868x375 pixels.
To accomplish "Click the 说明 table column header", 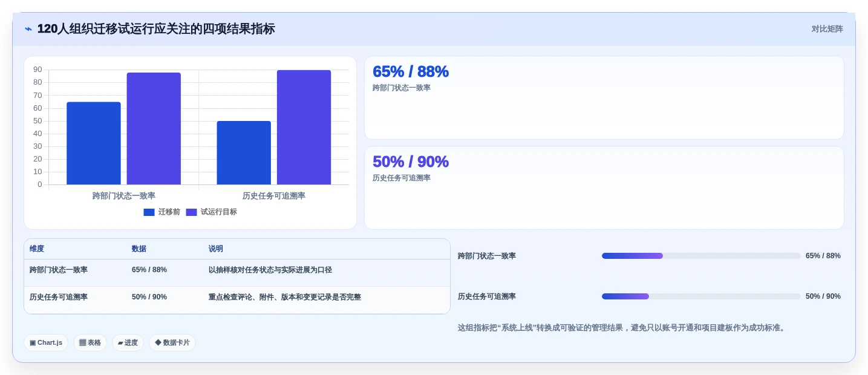I will (216, 249).
